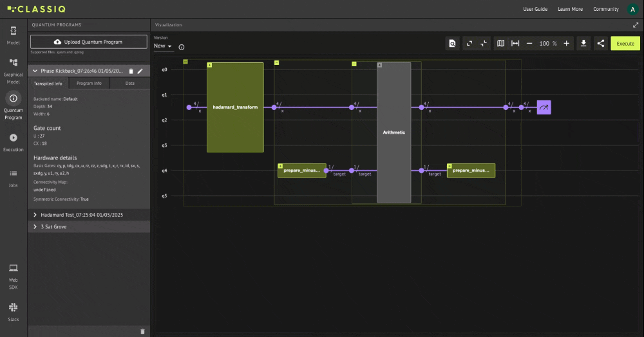Delete the Phase Kickback program with trash icon
The width and height of the screenshot is (644, 337).
coord(131,71)
